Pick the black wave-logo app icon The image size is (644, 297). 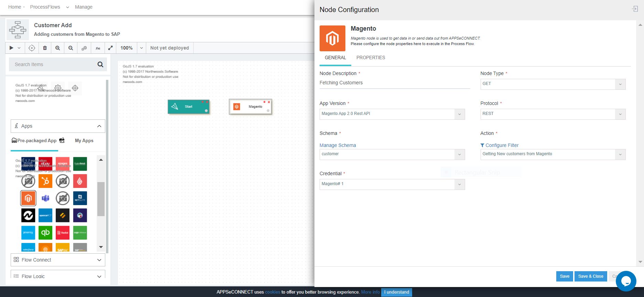(28, 215)
